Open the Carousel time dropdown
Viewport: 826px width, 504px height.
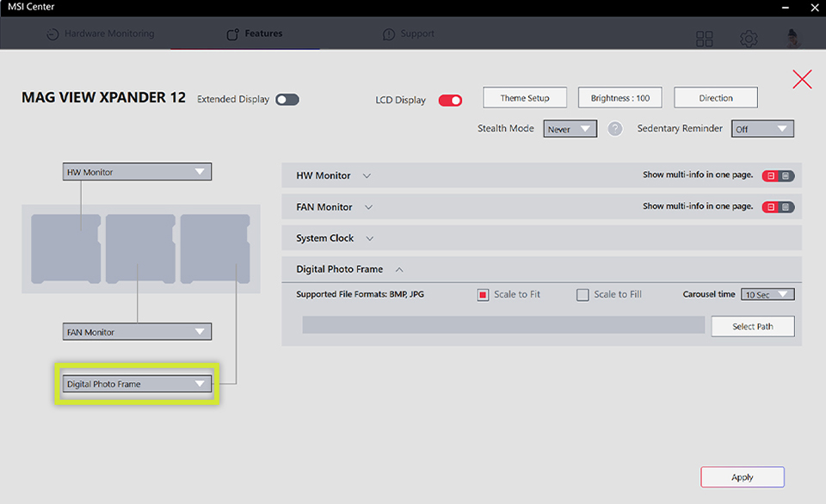(x=767, y=294)
